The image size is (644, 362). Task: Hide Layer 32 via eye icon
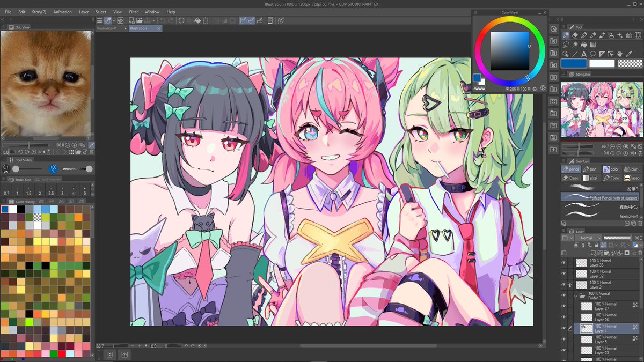[x=563, y=274]
